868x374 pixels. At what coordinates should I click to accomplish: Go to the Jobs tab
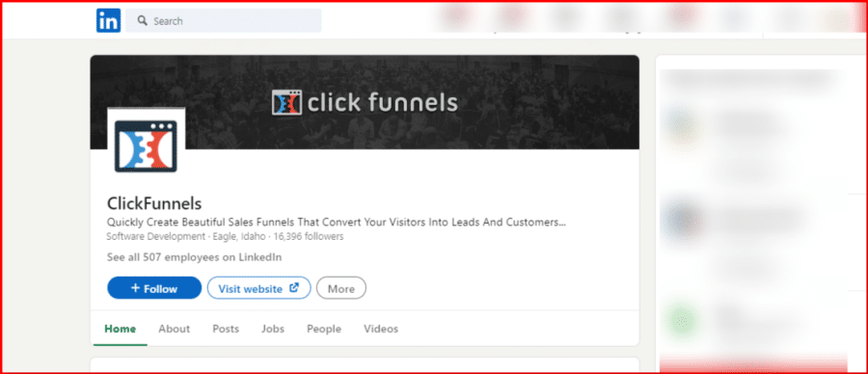tap(273, 329)
